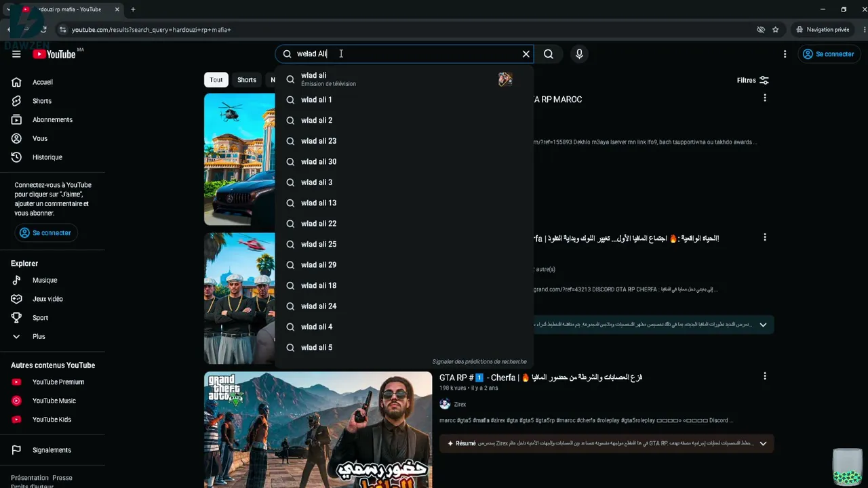Start voice search with the microphone icon
The image size is (868, 488).
click(x=579, y=54)
